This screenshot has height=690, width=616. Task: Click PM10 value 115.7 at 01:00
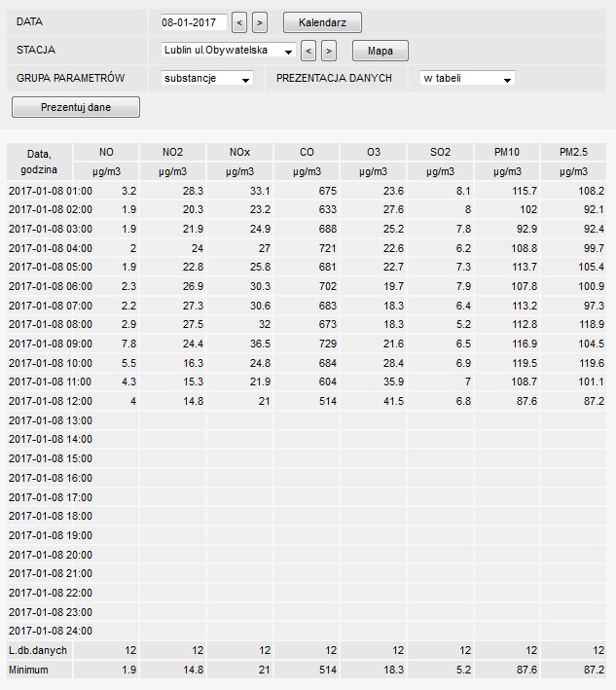coord(525,191)
